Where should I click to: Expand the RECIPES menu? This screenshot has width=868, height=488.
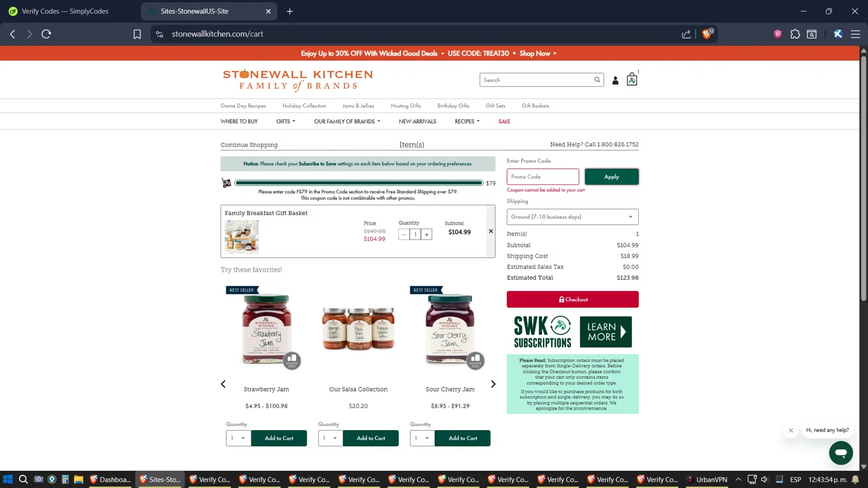(x=467, y=121)
